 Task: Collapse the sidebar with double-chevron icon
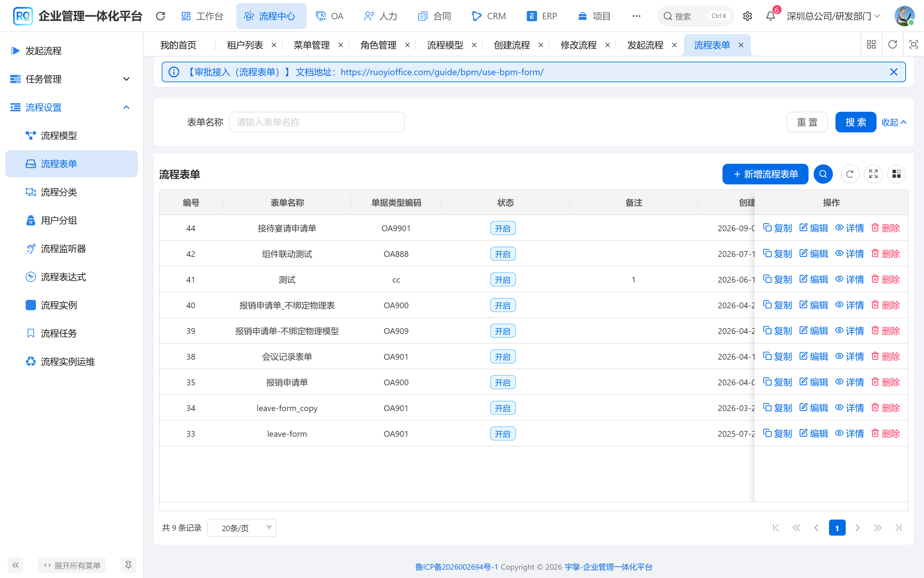[x=15, y=565]
